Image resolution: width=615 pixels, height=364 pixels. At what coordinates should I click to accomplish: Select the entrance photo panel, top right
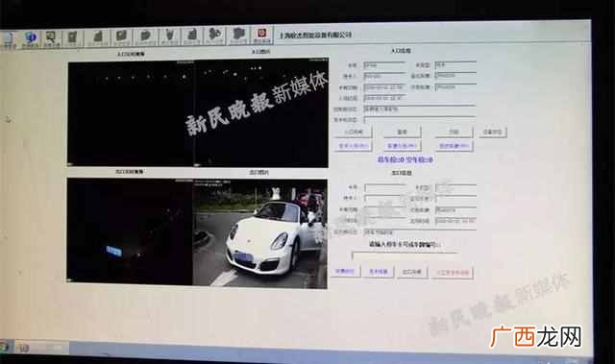tap(261, 112)
